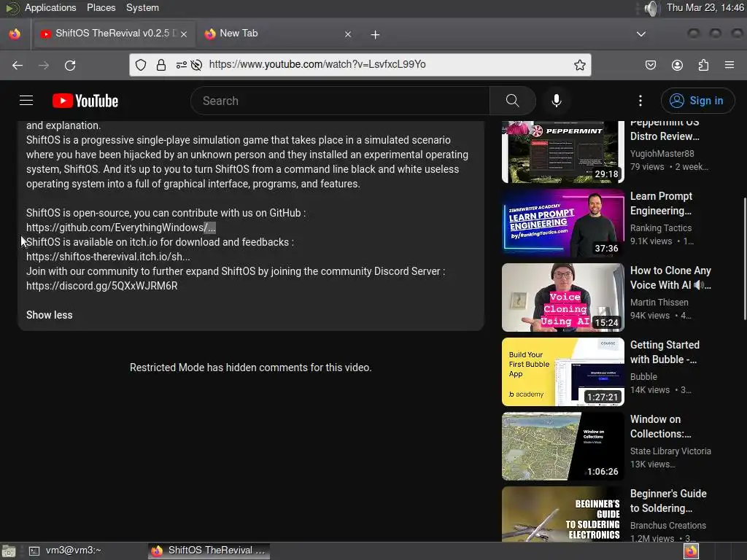This screenshot has width=747, height=560.
Task: Click the show desktop taskbar icon
Action: [9, 551]
